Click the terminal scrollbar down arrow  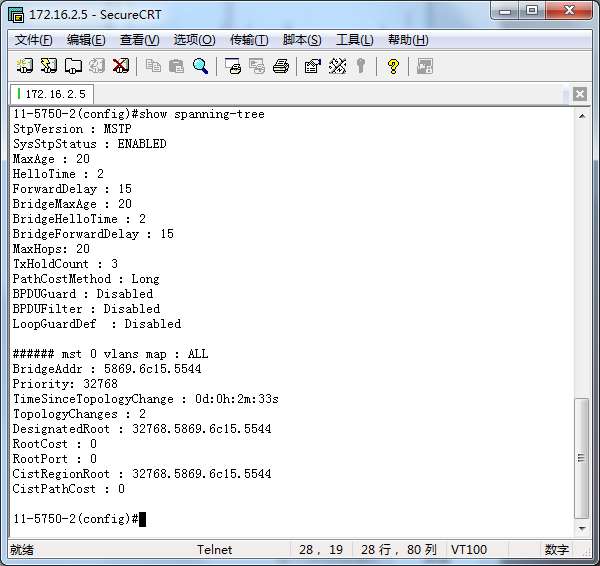[582, 530]
